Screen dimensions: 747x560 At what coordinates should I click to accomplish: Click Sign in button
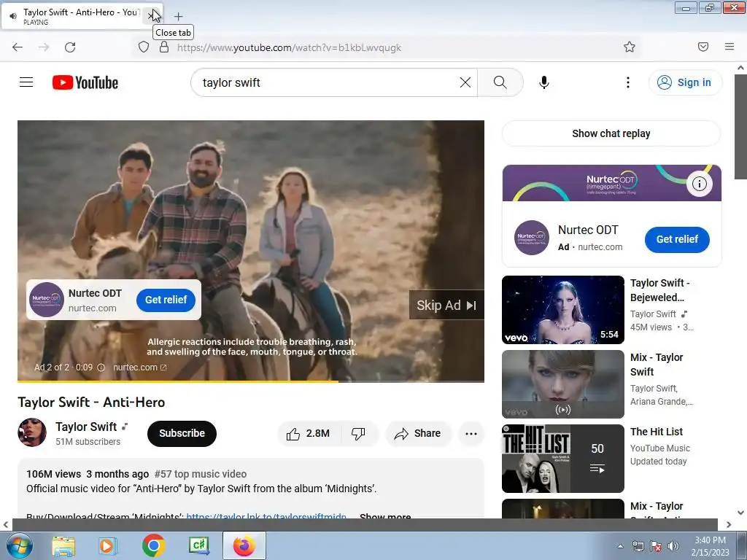click(x=685, y=82)
